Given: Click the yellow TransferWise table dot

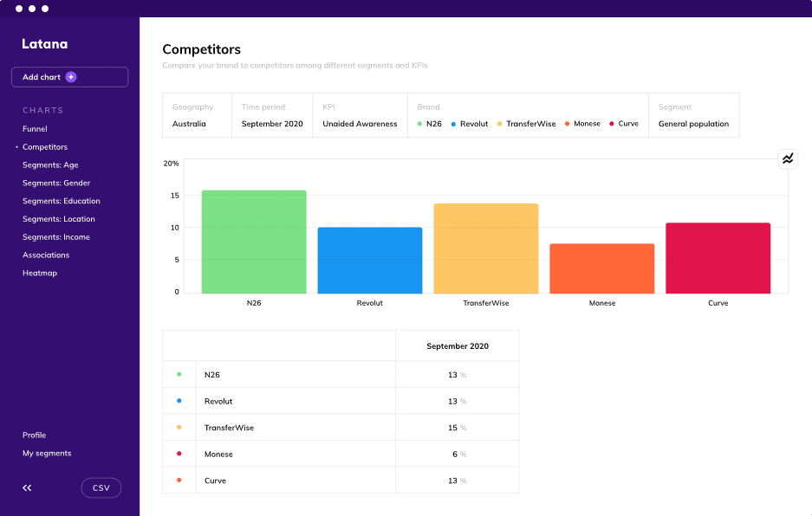Looking at the screenshot, I should click(x=179, y=428).
